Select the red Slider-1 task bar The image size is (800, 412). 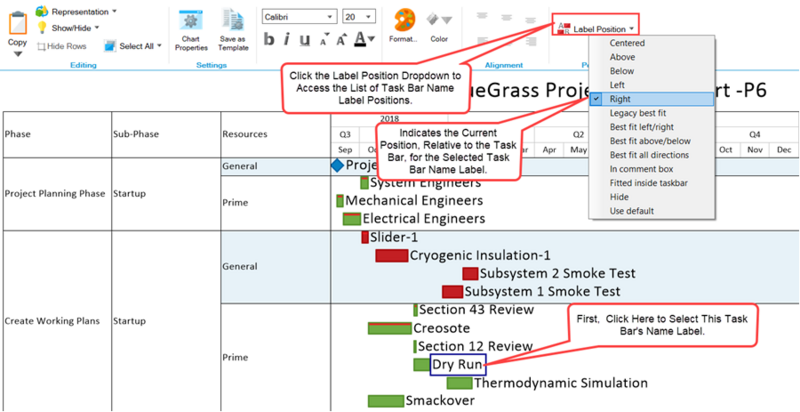[x=365, y=237]
